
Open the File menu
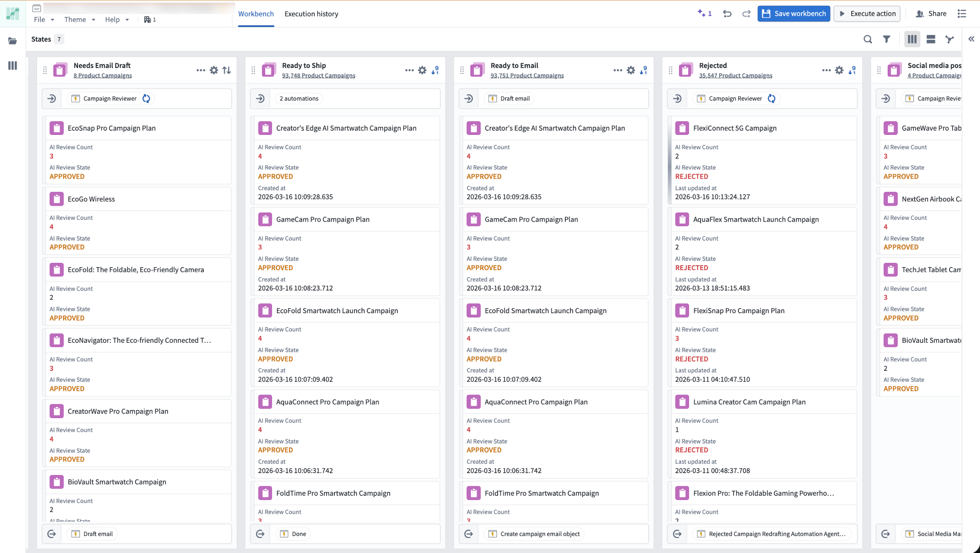click(40, 19)
